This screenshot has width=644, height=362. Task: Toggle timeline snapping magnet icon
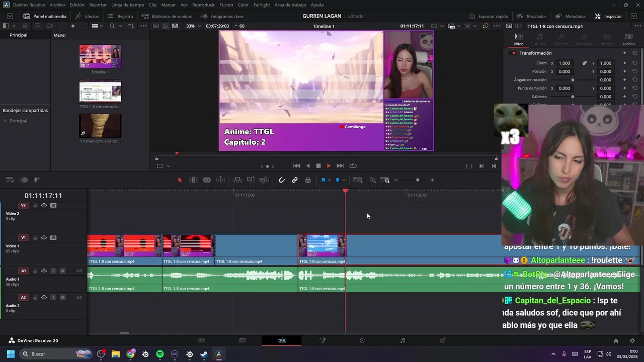282,180
